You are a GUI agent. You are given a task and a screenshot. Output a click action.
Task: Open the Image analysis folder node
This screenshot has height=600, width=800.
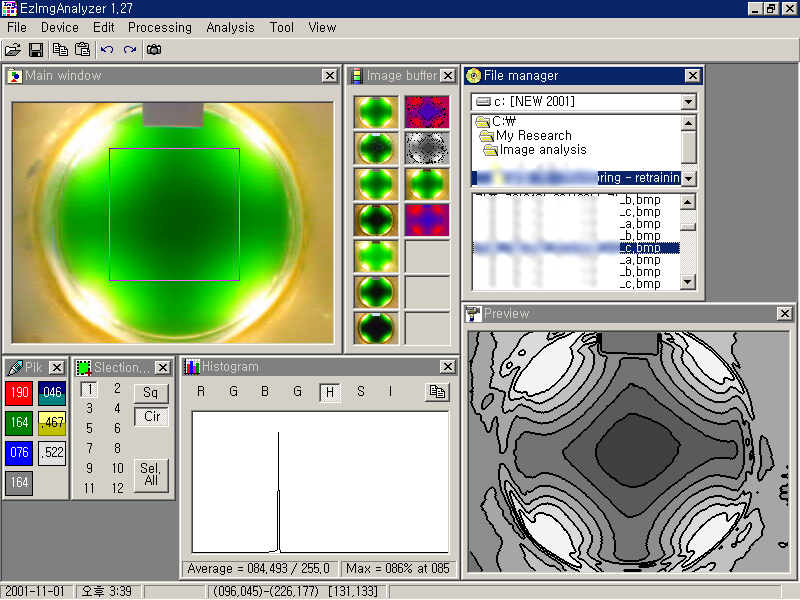coord(536,149)
